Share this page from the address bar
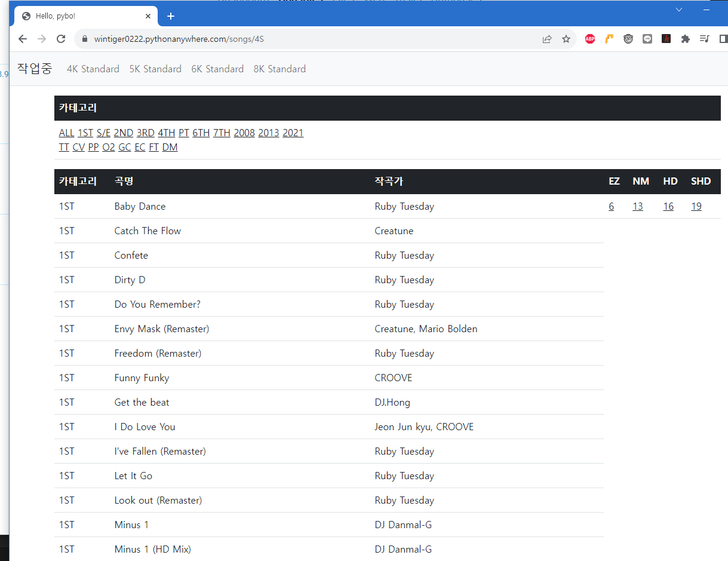Screen dimensions: 728x561 [547, 39]
